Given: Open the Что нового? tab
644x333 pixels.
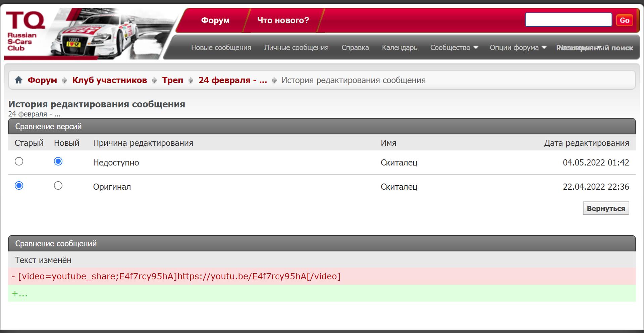Looking at the screenshot, I should (283, 20).
